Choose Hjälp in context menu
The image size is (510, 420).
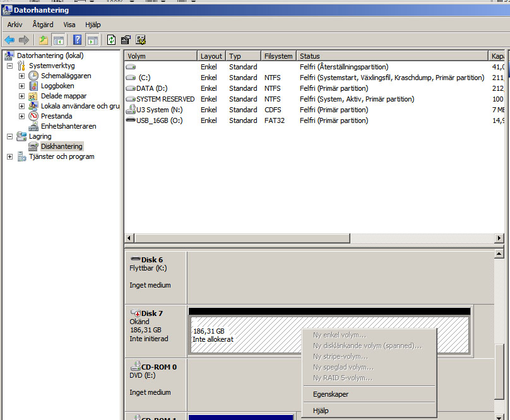pos(369,411)
